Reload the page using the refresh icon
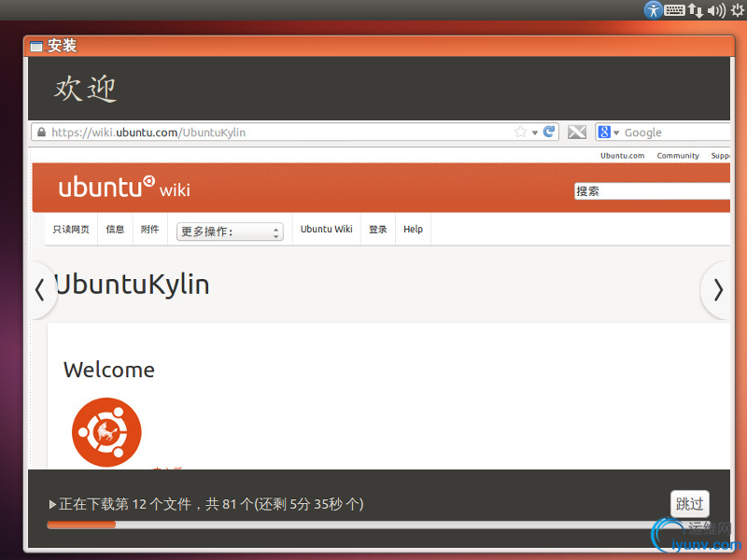The width and height of the screenshot is (747, 560). [549, 132]
